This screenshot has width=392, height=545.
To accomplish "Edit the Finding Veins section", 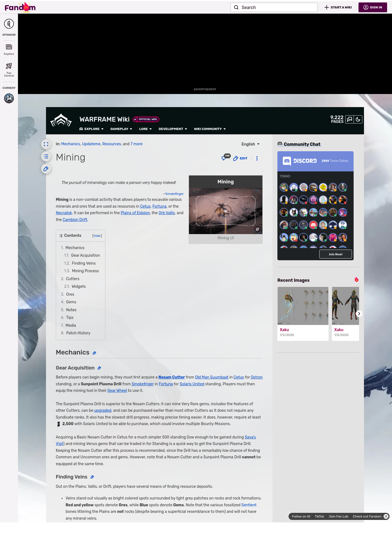I will (x=92, y=477).
